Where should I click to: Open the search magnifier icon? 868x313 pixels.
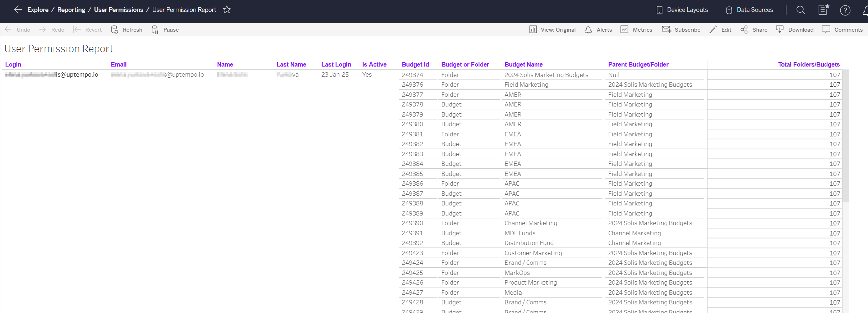[x=801, y=10]
